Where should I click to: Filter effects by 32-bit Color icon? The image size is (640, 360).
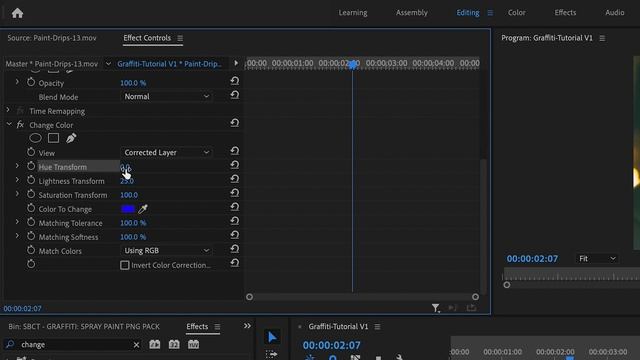174,344
